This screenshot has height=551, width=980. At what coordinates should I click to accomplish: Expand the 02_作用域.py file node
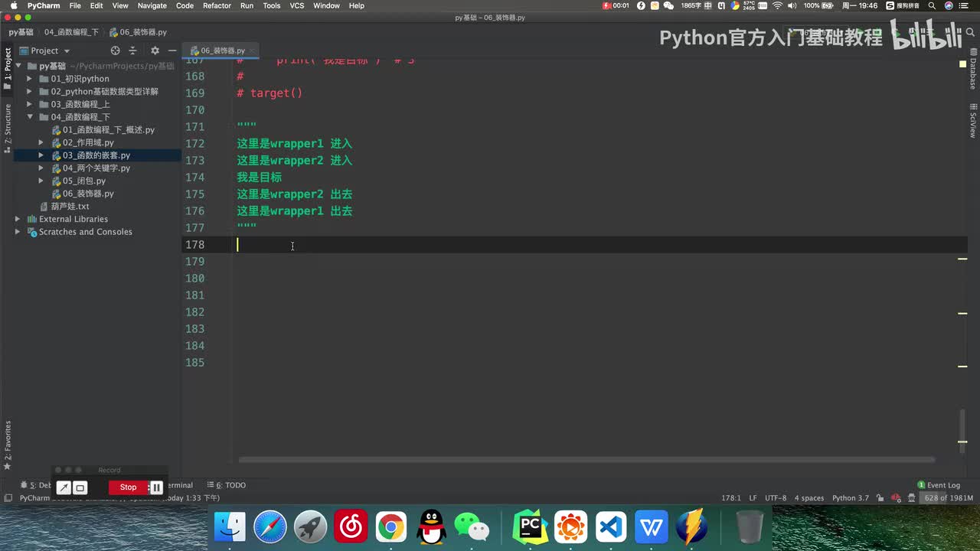pyautogui.click(x=41, y=142)
